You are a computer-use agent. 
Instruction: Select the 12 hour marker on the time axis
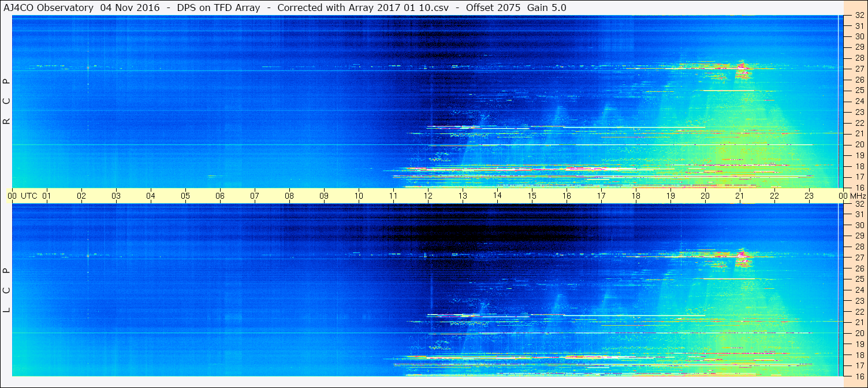click(x=428, y=196)
